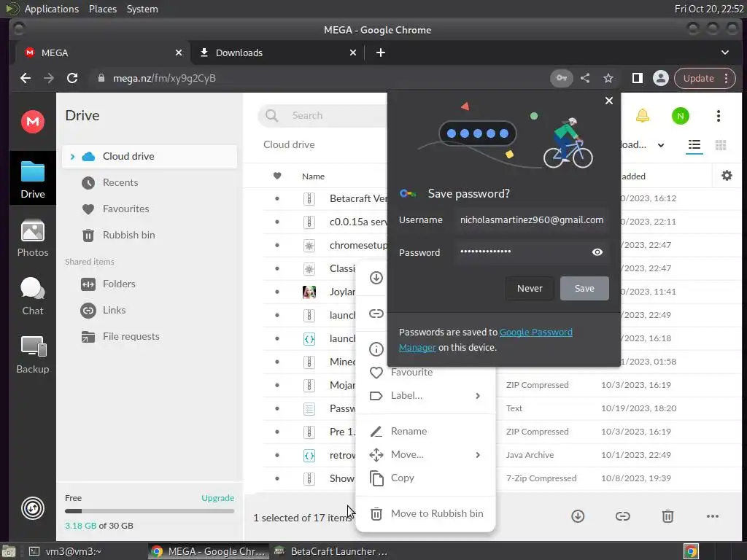This screenshot has height=560, width=747.
Task: Bookmark this page with the star icon
Action: pos(608,78)
